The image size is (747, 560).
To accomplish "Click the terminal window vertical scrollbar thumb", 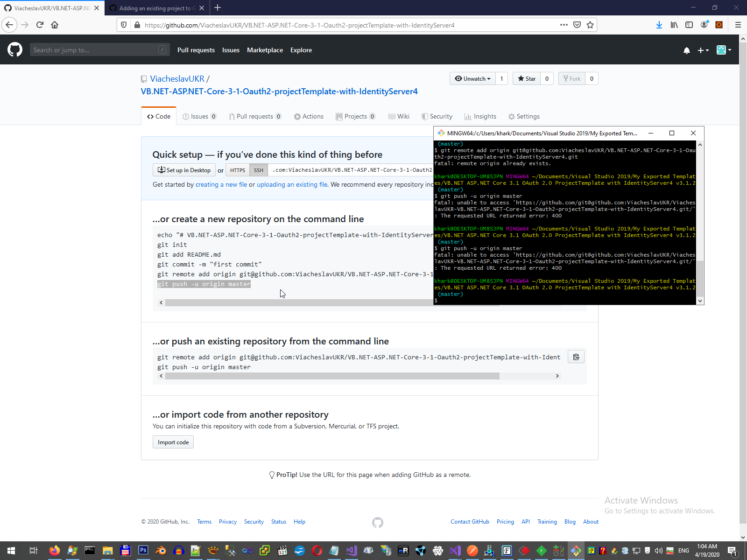I will click(x=700, y=279).
